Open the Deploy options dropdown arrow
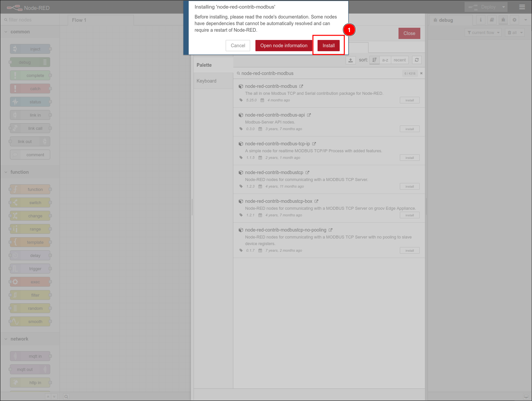Image resolution: width=532 pixels, height=401 pixels. point(504,7)
